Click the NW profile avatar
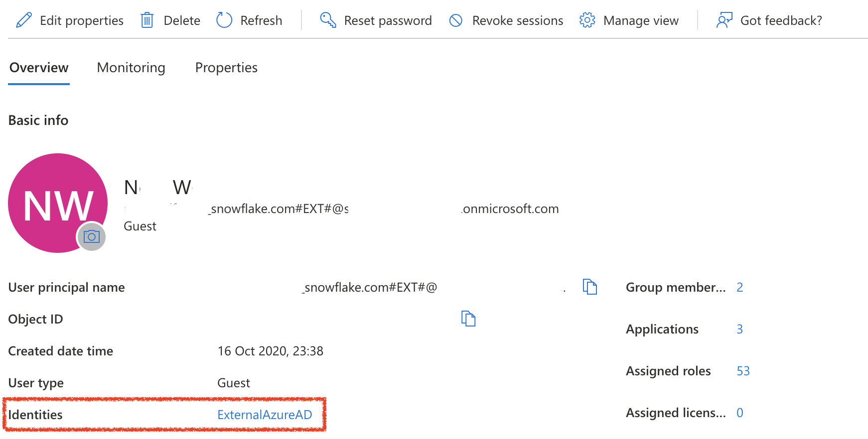This screenshot has width=868, height=439. (x=55, y=199)
